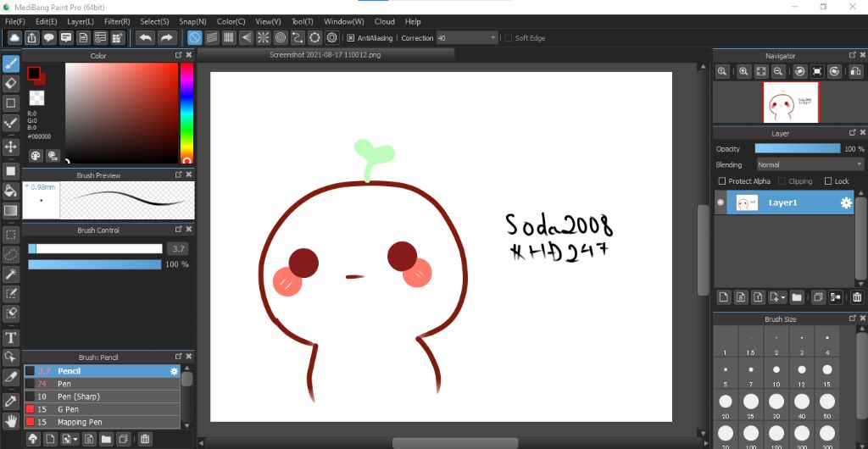
Task: Enable the layer Lock checkbox
Action: click(828, 180)
